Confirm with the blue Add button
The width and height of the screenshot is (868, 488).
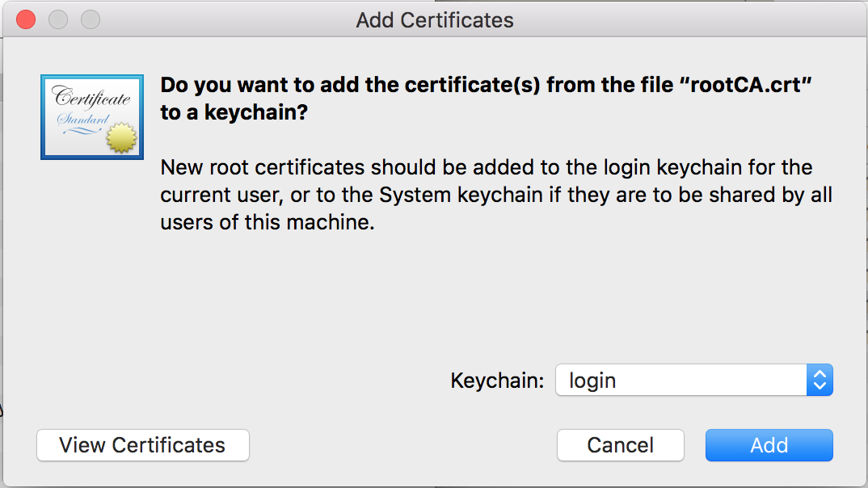pyautogui.click(x=769, y=445)
